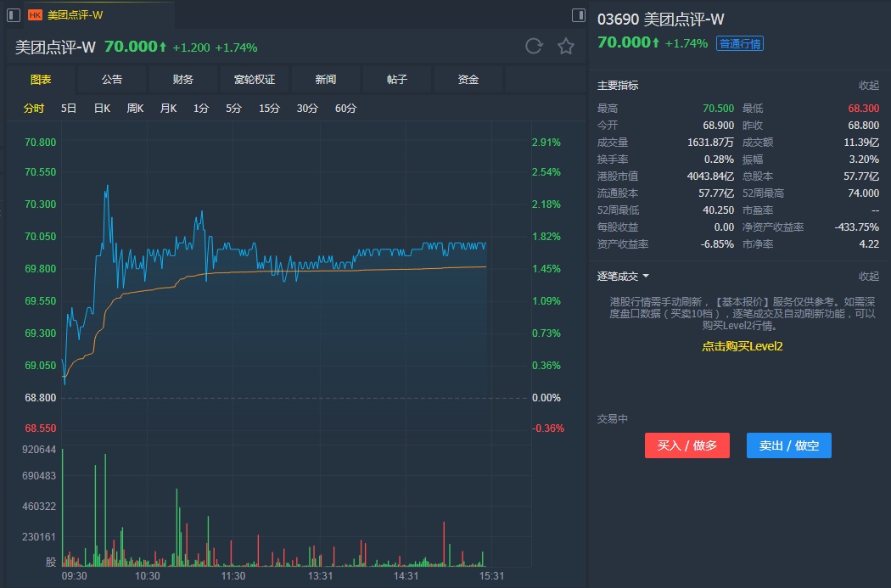The height and width of the screenshot is (588, 891).
Task: Open the 新闻 tab
Action: (x=326, y=80)
